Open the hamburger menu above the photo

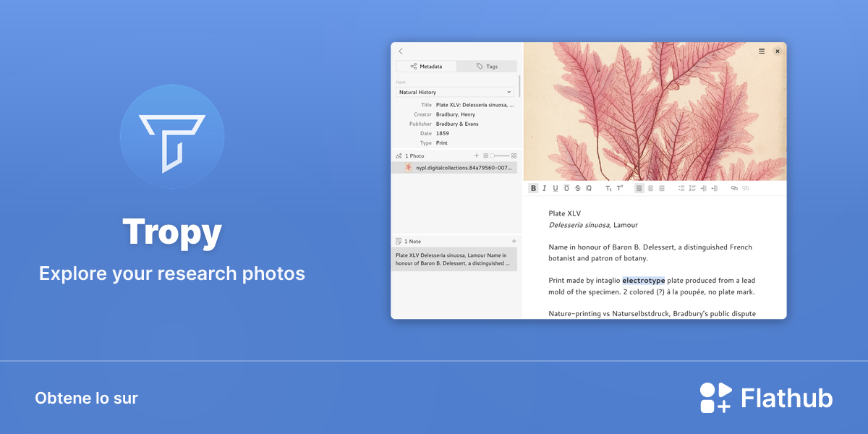tap(762, 51)
